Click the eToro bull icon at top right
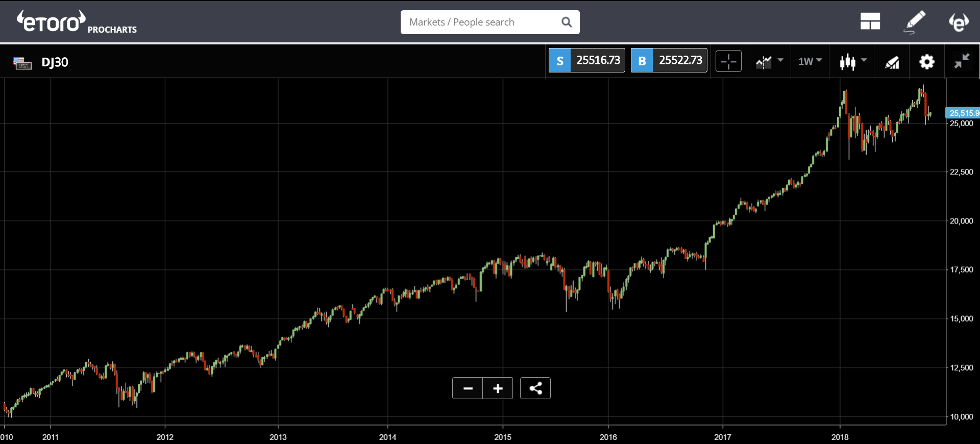The width and height of the screenshot is (980, 444). (959, 22)
